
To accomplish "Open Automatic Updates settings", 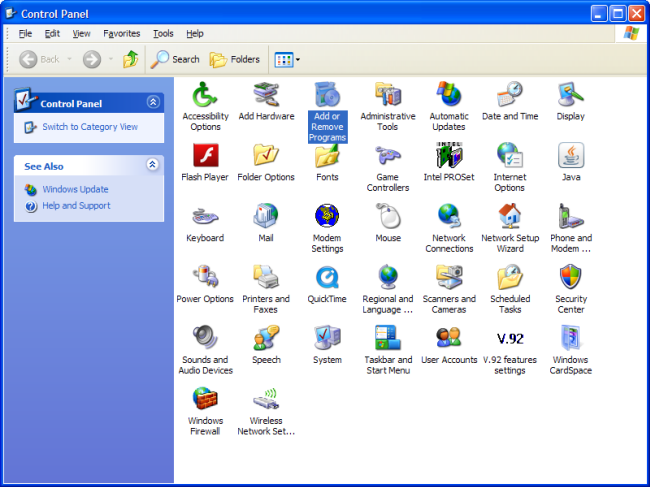I will (x=449, y=106).
